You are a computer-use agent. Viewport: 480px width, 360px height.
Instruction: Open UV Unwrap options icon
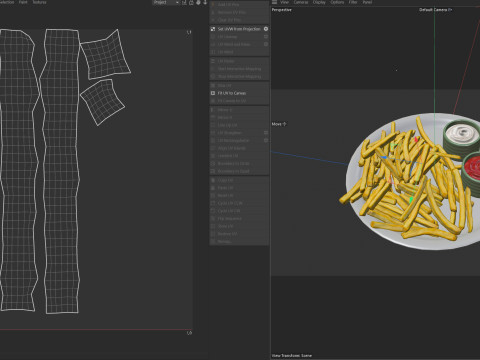tap(266, 37)
